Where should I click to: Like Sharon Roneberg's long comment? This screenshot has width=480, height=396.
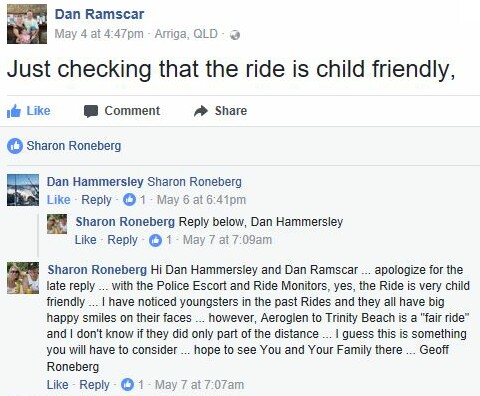click(x=58, y=385)
